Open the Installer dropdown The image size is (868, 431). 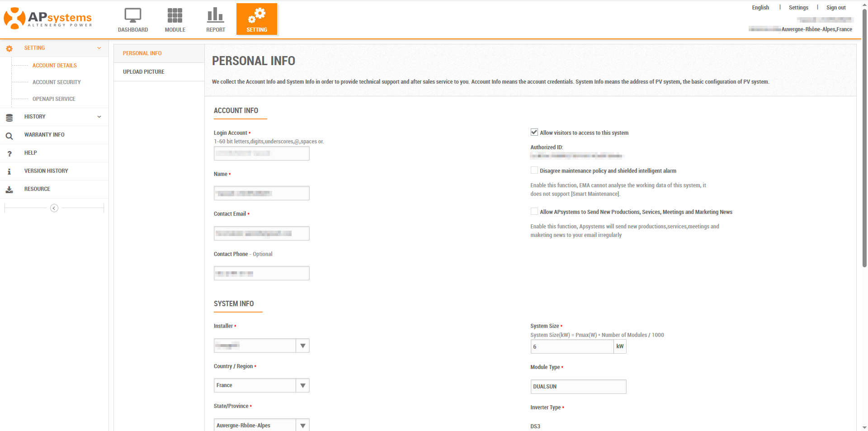click(302, 346)
